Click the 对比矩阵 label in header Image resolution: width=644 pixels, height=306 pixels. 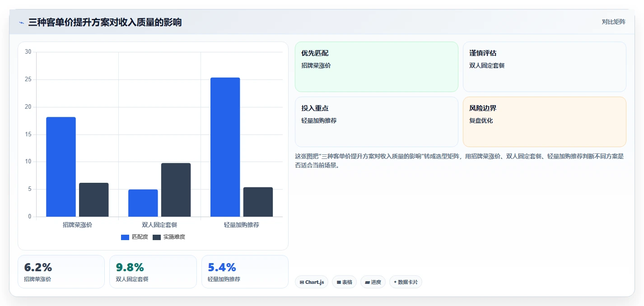tap(614, 22)
